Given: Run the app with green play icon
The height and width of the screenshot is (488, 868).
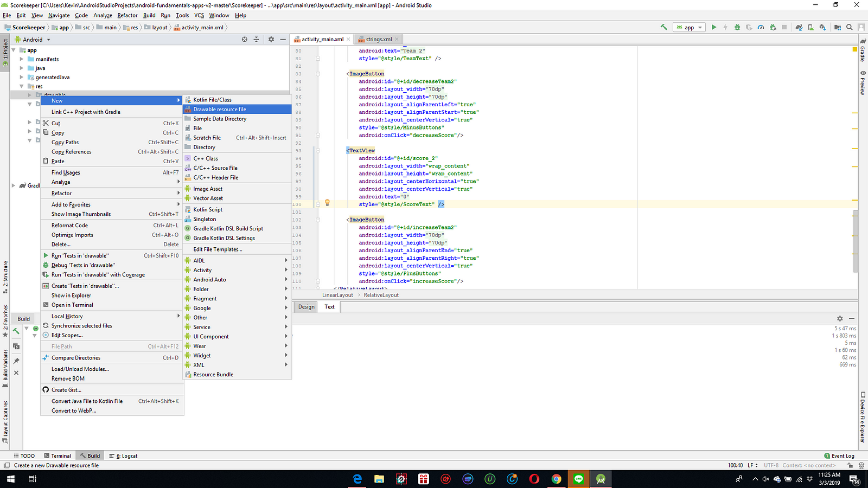Looking at the screenshot, I should point(714,27).
